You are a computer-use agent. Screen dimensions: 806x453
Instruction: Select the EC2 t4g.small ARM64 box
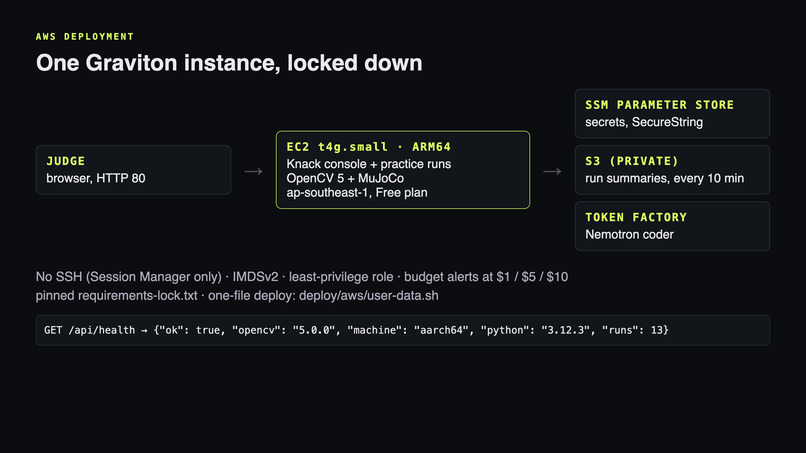pos(402,170)
